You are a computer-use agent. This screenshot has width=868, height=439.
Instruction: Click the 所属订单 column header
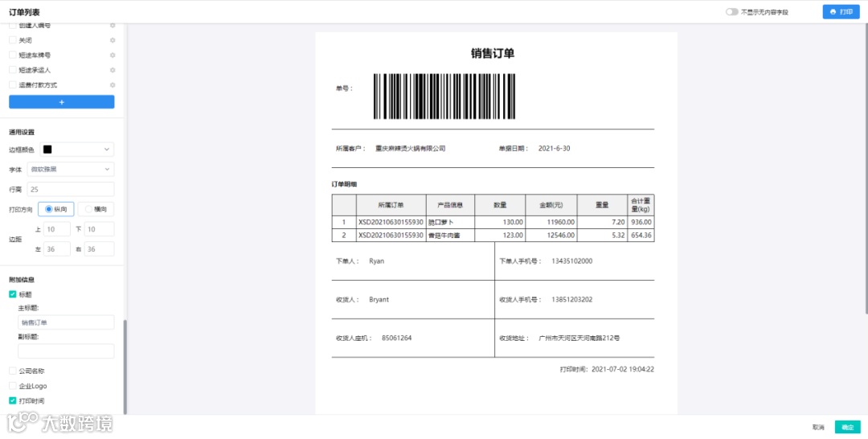[391, 205]
